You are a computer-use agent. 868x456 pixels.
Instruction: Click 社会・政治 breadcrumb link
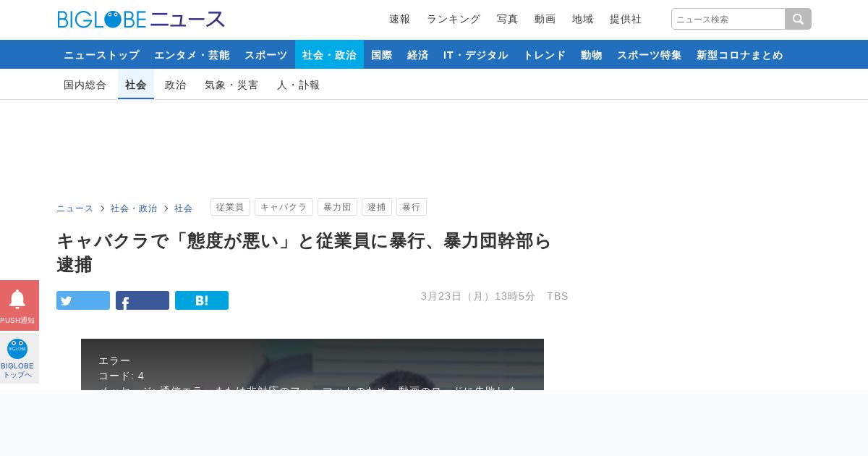point(134,208)
